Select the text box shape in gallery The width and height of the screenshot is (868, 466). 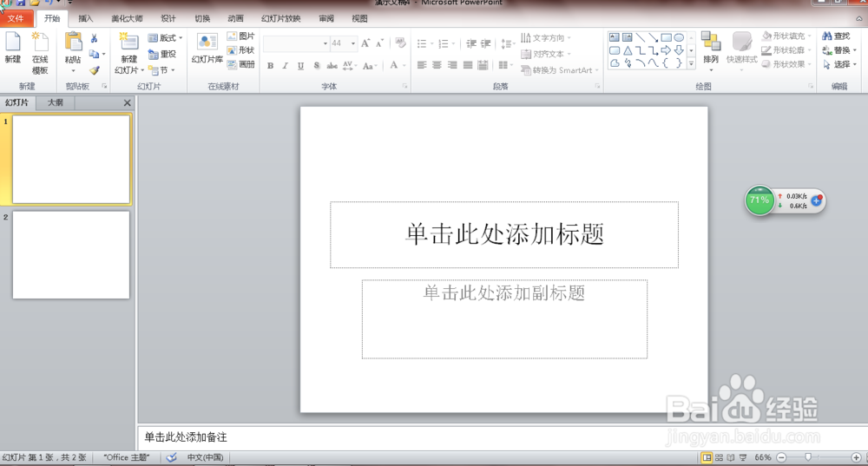click(x=614, y=37)
